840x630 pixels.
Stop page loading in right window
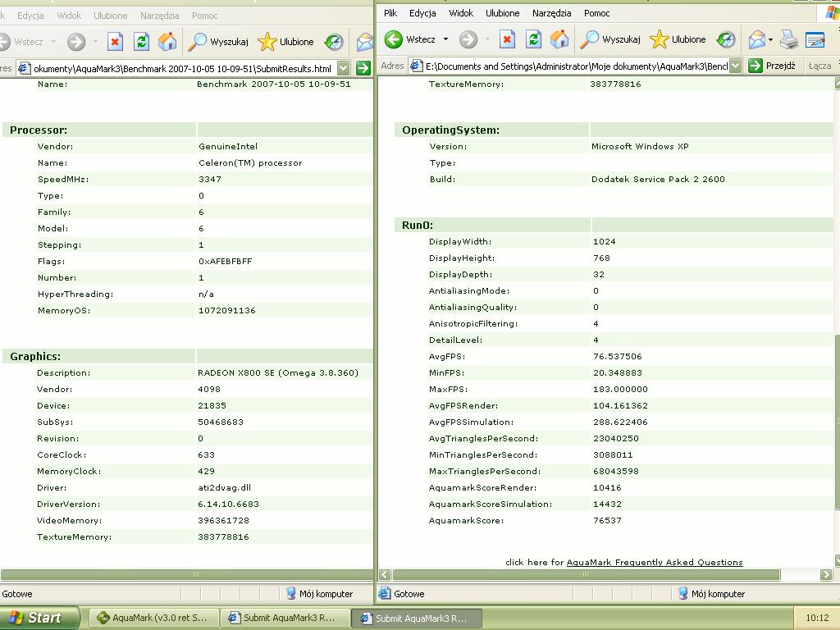coord(507,39)
